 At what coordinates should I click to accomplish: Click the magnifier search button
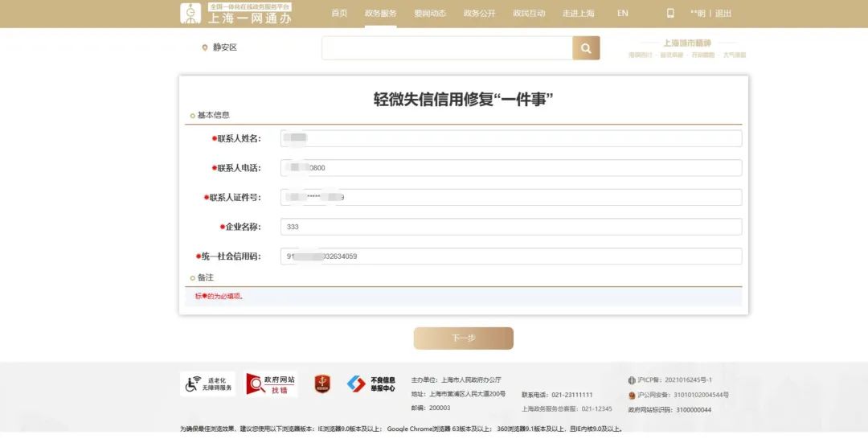pyautogui.click(x=586, y=48)
